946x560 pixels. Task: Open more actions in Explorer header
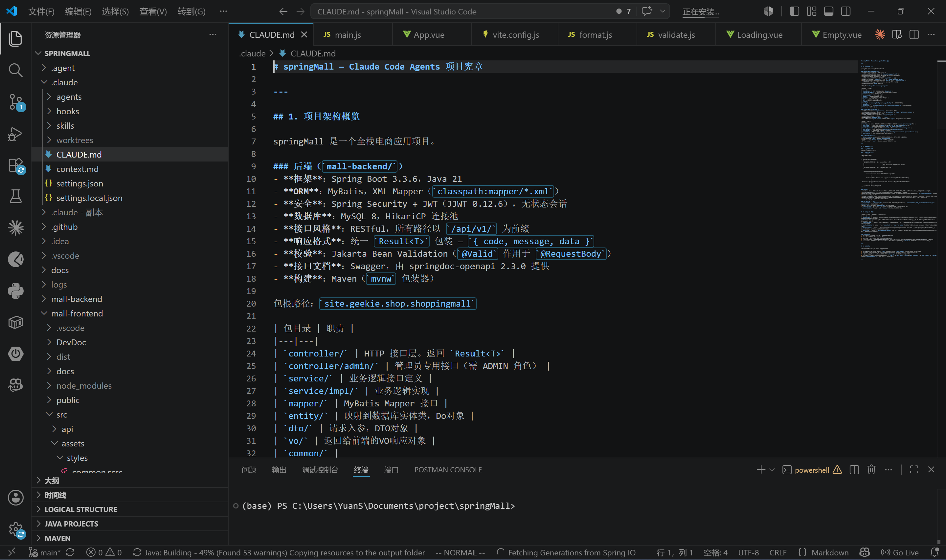[x=213, y=35]
